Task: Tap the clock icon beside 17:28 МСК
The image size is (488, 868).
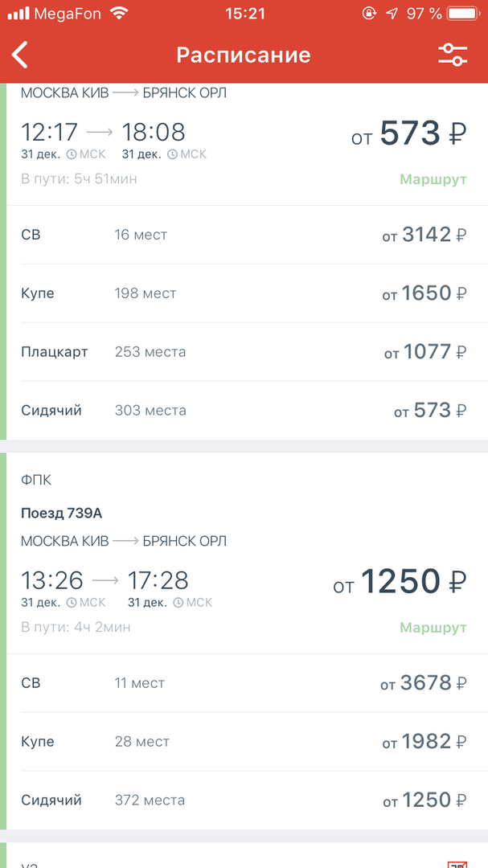Action: 178,602
